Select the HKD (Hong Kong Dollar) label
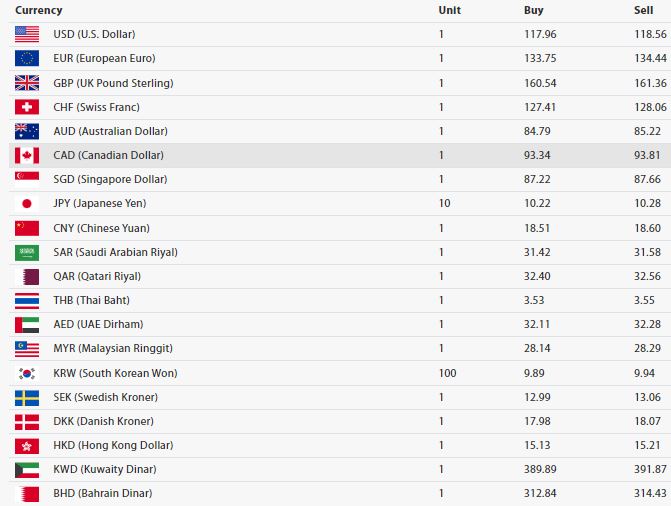The width and height of the screenshot is (671, 506). click(113, 445)
